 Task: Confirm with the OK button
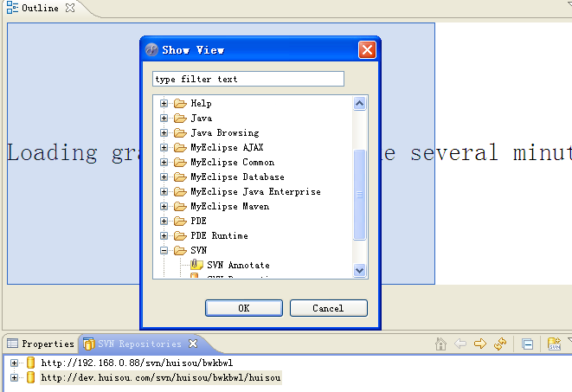244,308
